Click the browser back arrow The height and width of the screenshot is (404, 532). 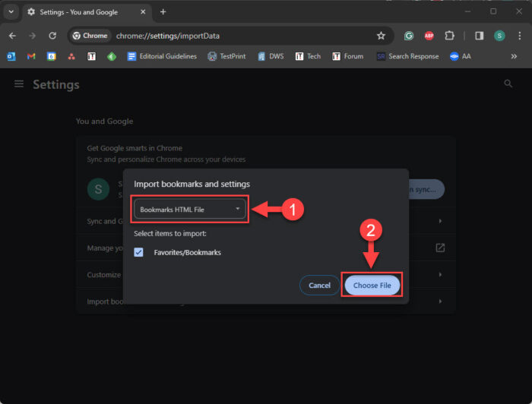12,36
